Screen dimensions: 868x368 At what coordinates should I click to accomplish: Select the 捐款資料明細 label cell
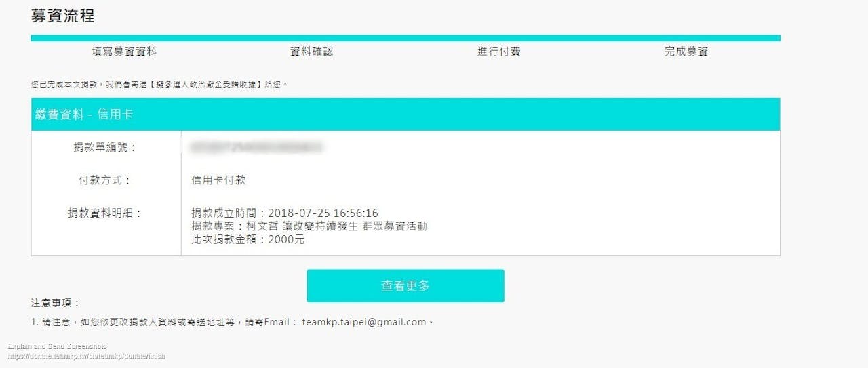pos(106,213)
